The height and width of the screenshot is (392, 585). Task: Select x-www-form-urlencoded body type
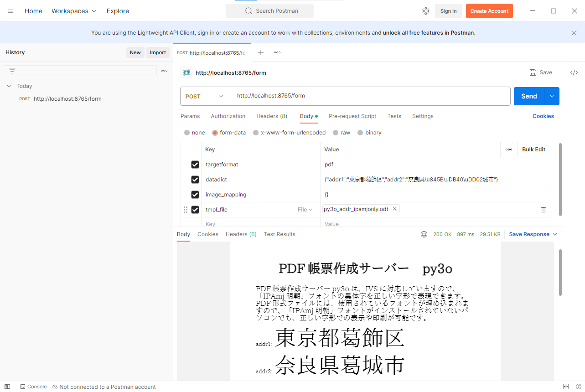pos(256,133)
